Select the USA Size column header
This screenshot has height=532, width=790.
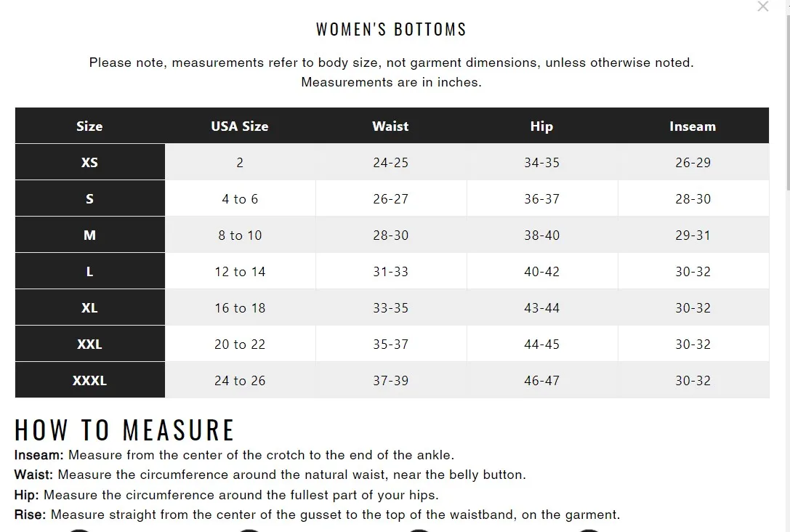click(240, 126)
